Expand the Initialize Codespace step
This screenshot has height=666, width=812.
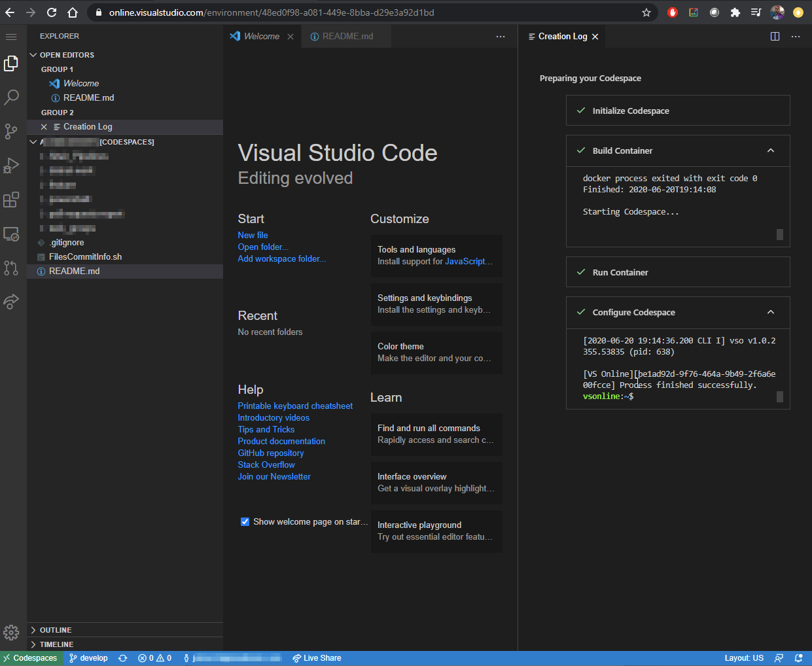(x=678, y=111)
